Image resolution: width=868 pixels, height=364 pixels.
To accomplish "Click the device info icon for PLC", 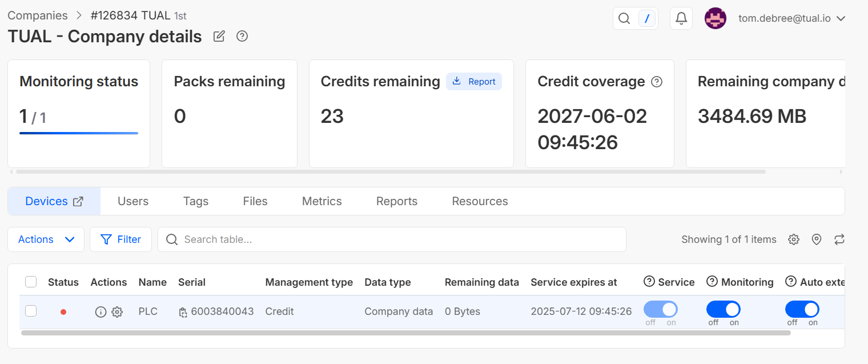I will coord(101,312).
